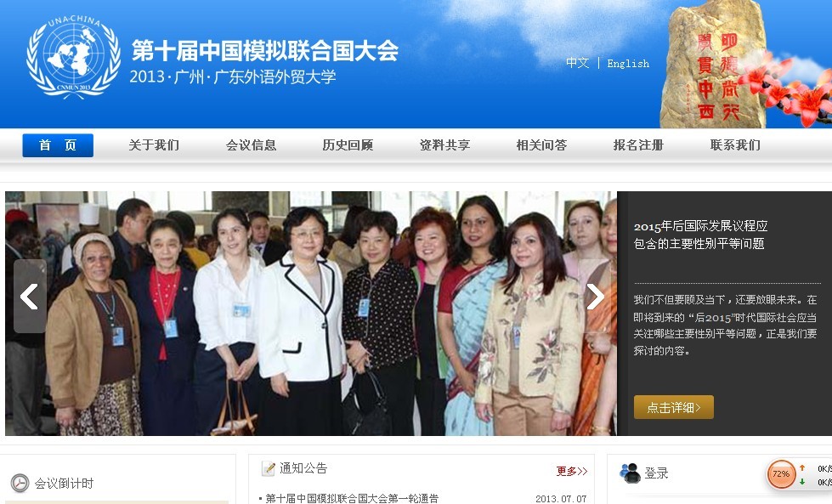Click the notepad icon beside 通知公告
Image resolution: width=832 pixels, height=504 pixels.
click(x=269, y=468)
